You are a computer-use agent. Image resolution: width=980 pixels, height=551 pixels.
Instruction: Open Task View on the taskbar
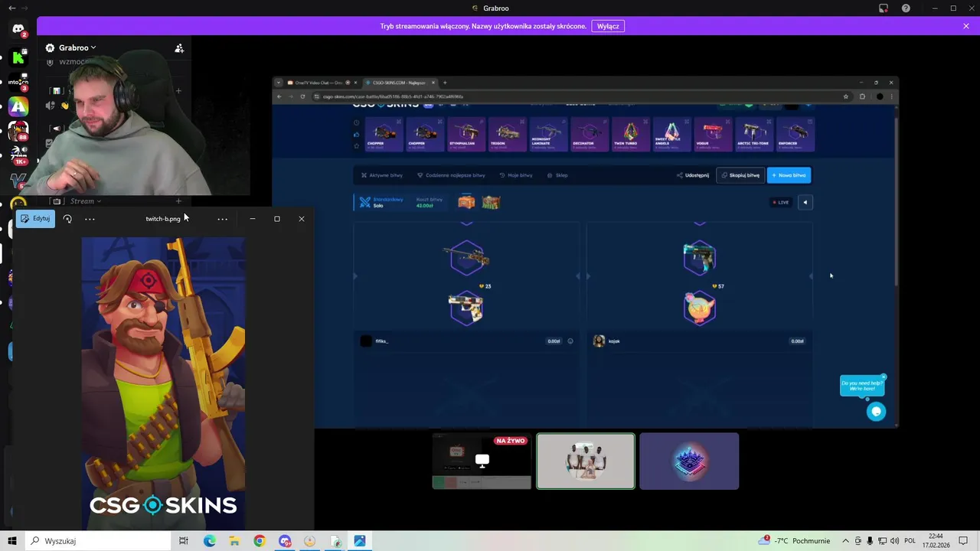pyautogui.click(x=184, y=541)
